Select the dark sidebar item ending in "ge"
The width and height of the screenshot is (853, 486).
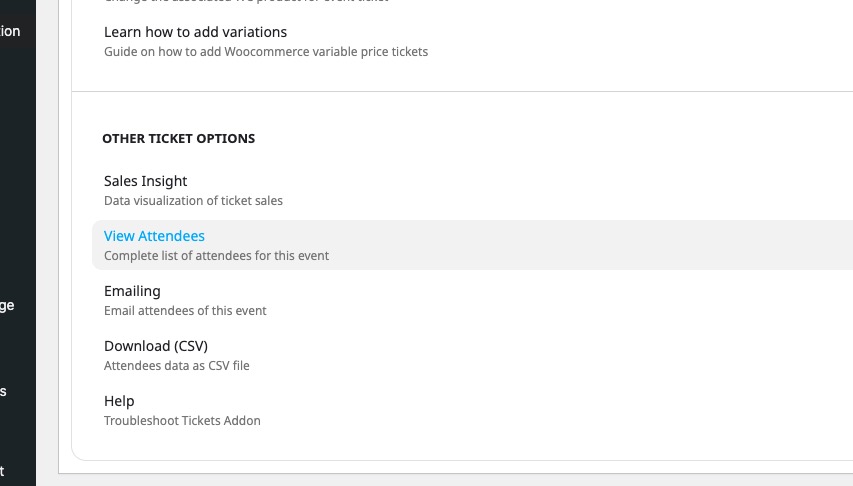(7, 305)
